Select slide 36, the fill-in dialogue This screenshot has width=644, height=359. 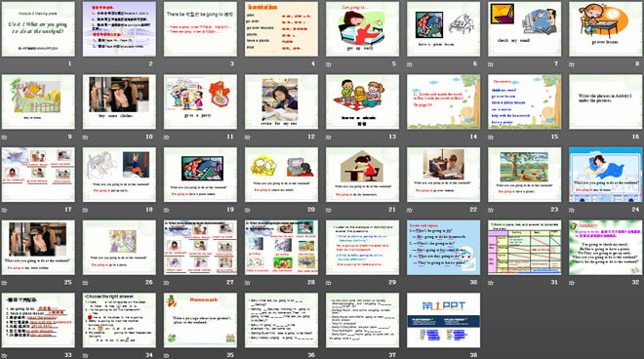point(281,320)
